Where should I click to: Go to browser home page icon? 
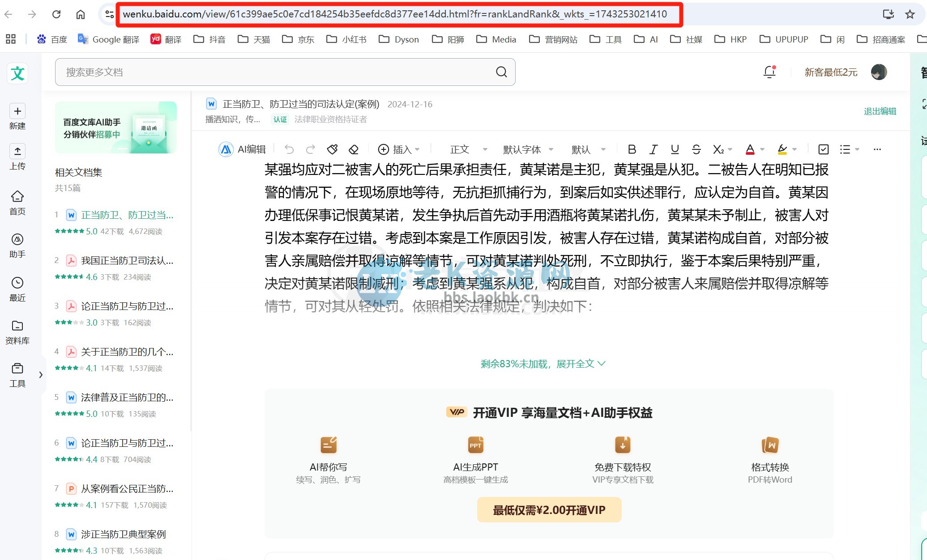point(81,14)
